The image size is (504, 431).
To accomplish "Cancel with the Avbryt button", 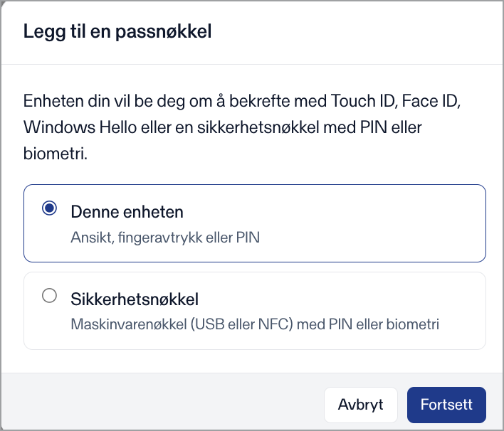I will [x=361, y=405].
